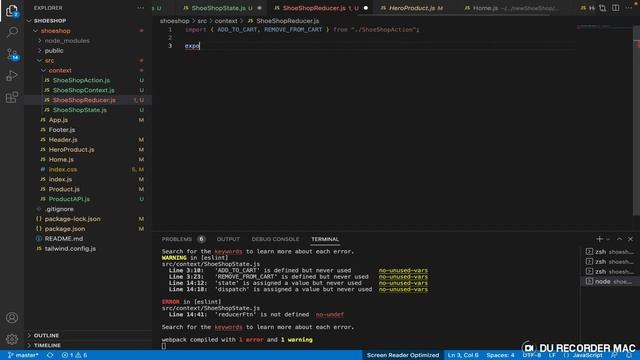Open the Accounts menu in activity bar
Viewport: 640px width, 360px height.
coord(12,317)
